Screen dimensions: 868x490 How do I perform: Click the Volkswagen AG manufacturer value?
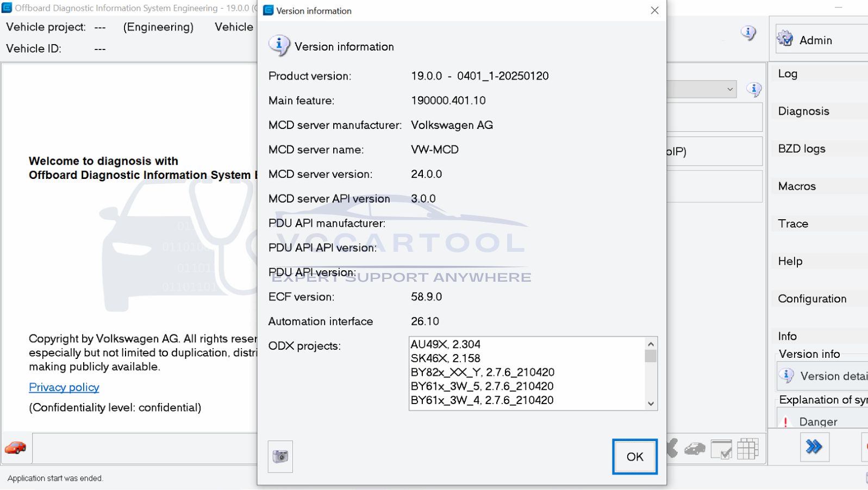coord(452,125)
